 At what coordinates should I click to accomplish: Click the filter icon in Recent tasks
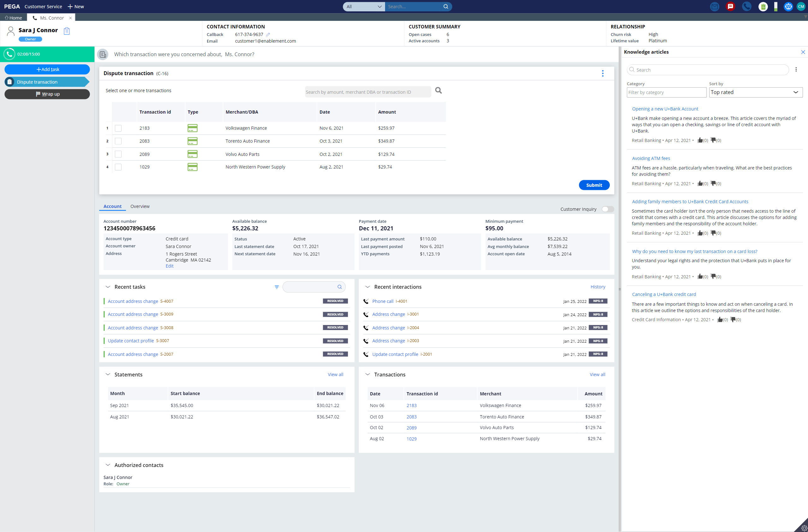tap(277, 287)
